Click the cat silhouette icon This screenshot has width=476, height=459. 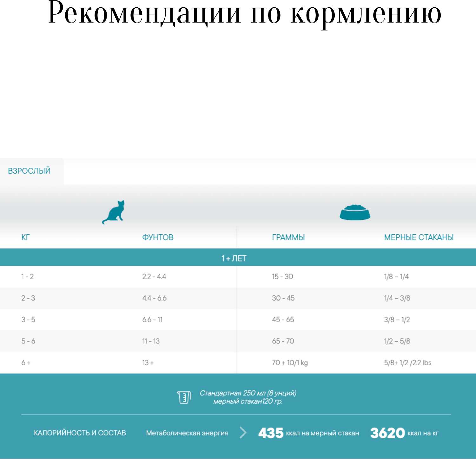coord(114,212)
